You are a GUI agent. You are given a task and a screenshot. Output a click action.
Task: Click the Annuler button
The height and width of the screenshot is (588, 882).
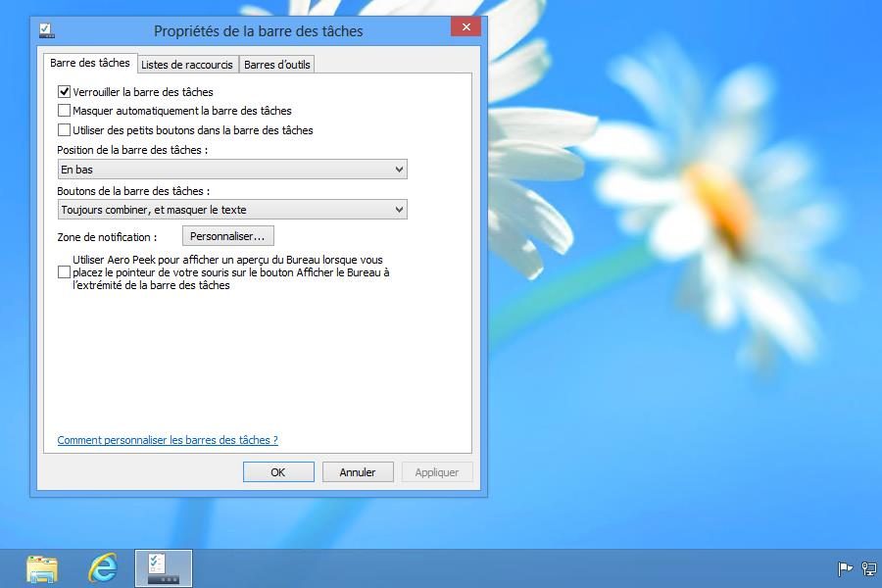tap(358, 472)
